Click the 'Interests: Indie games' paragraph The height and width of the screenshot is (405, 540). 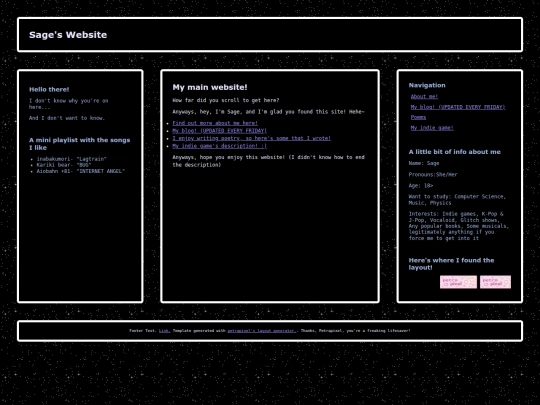458,226
